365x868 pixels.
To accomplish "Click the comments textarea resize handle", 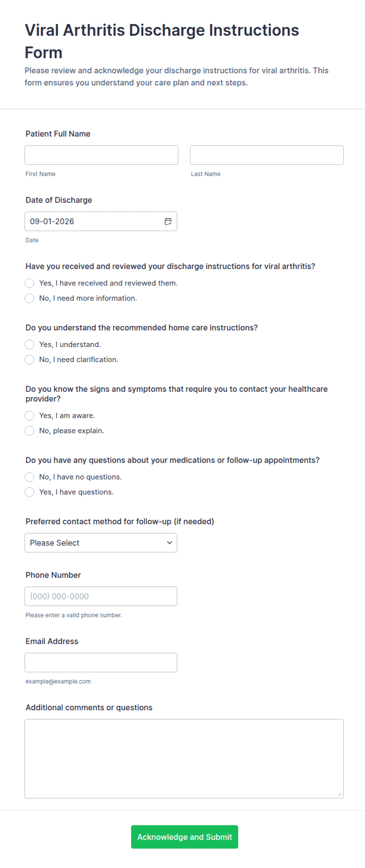I will [x=339, y=794].
